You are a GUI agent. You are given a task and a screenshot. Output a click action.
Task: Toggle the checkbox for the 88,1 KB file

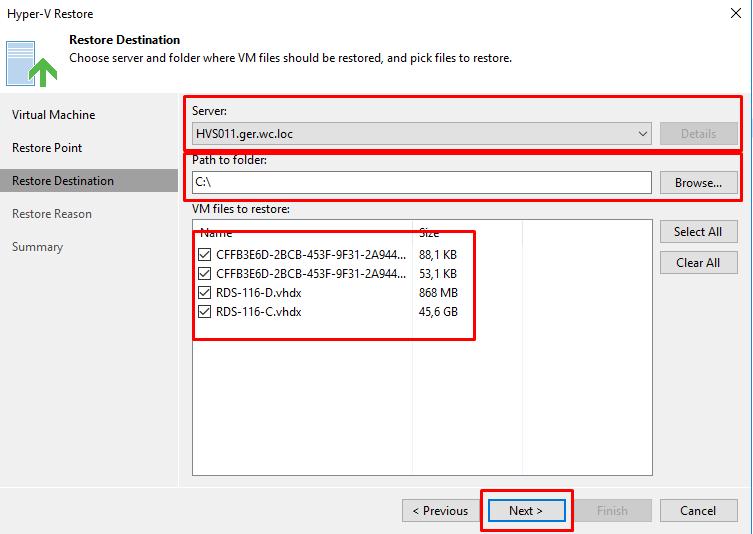click(x=205, y=255)
